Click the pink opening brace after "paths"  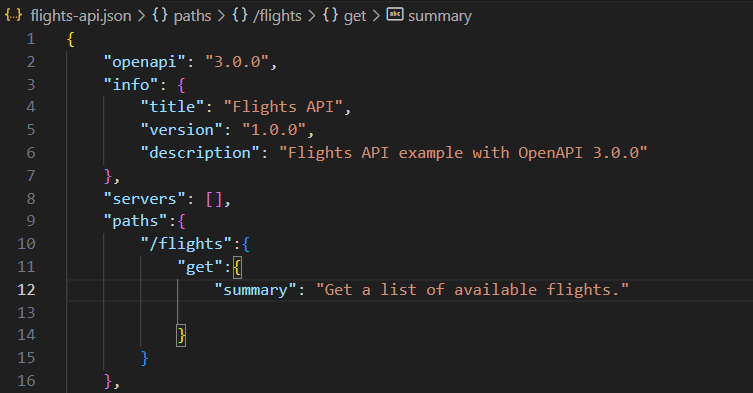(x=181, y=222)
